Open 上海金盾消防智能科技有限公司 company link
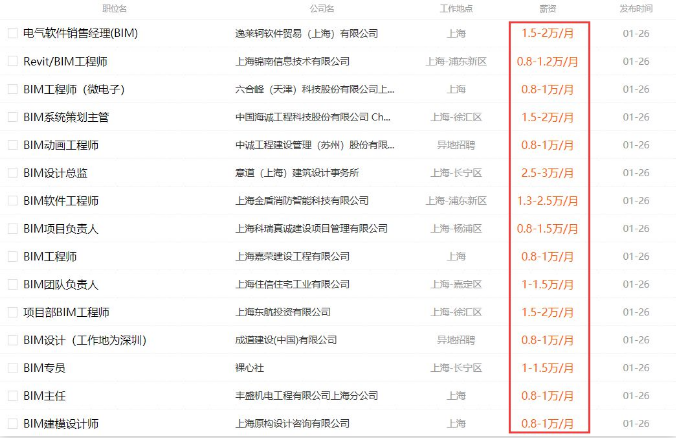676x438 pixels. pos(302,200)
